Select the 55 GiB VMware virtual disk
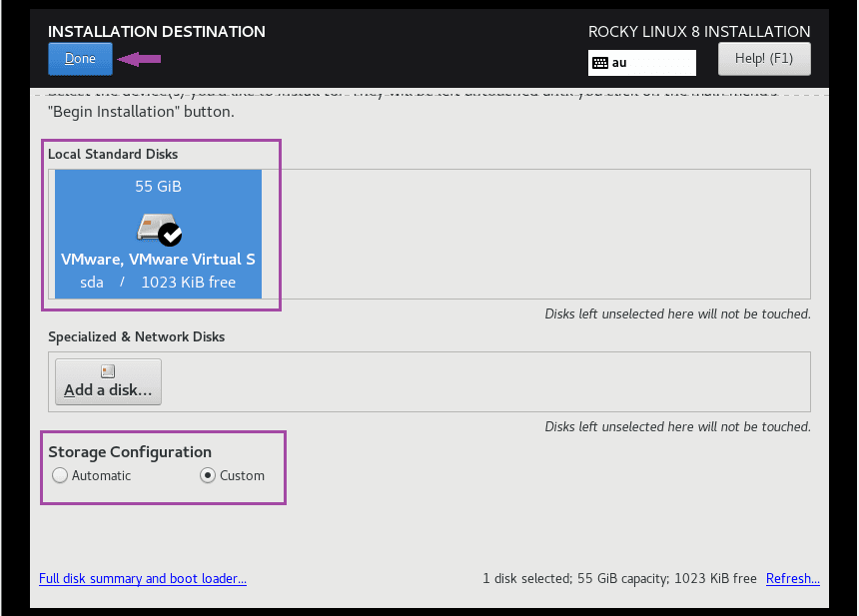 (x=159, y=234)
